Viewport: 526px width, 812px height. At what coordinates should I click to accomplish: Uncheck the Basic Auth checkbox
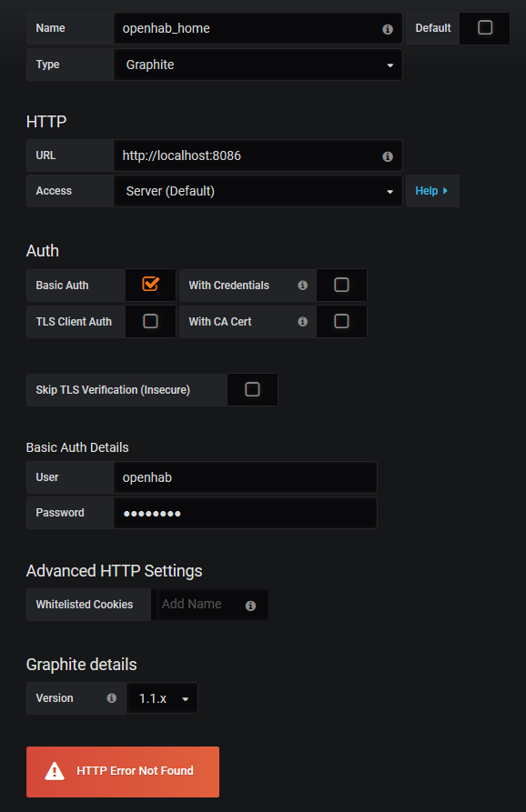point(150,284)
